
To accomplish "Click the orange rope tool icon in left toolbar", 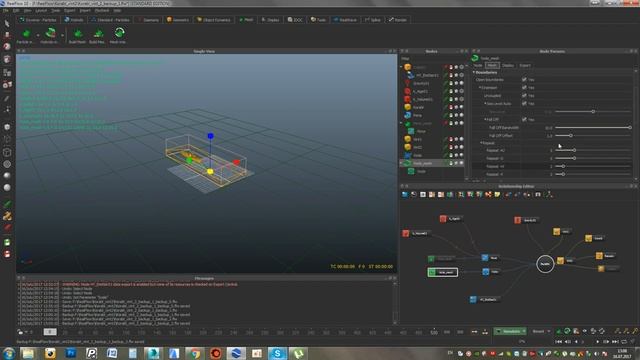I will coord(7,216).
